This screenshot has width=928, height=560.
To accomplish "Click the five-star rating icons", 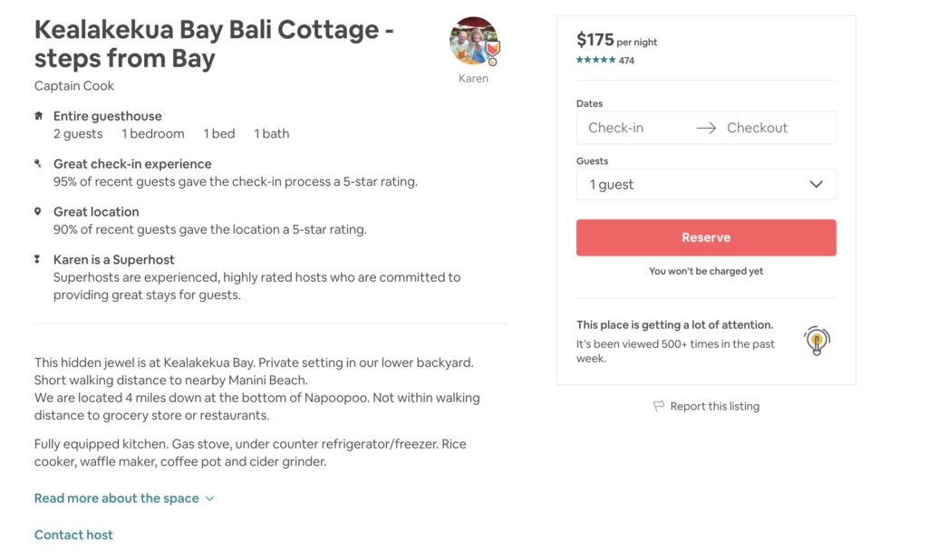I will click(595, 61).
